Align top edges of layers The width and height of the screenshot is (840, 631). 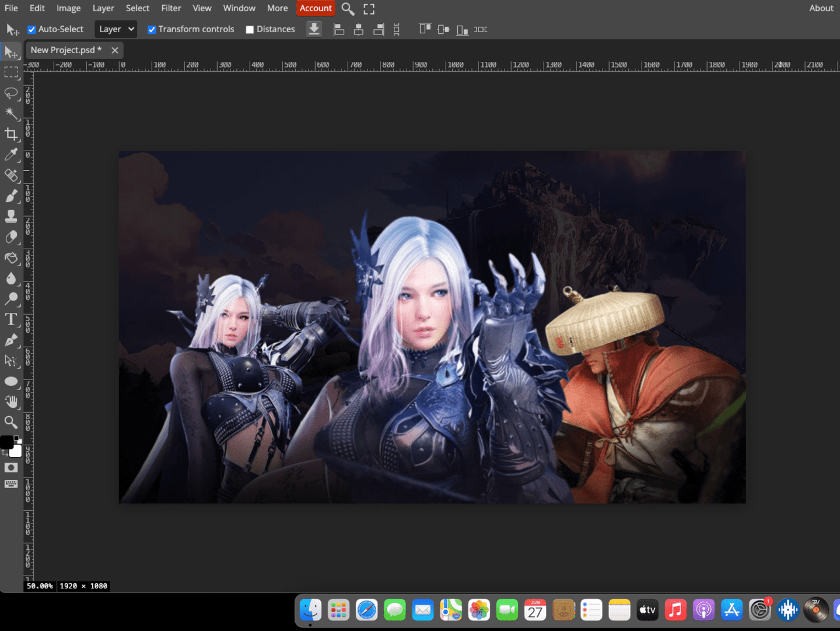coord(425,29)
